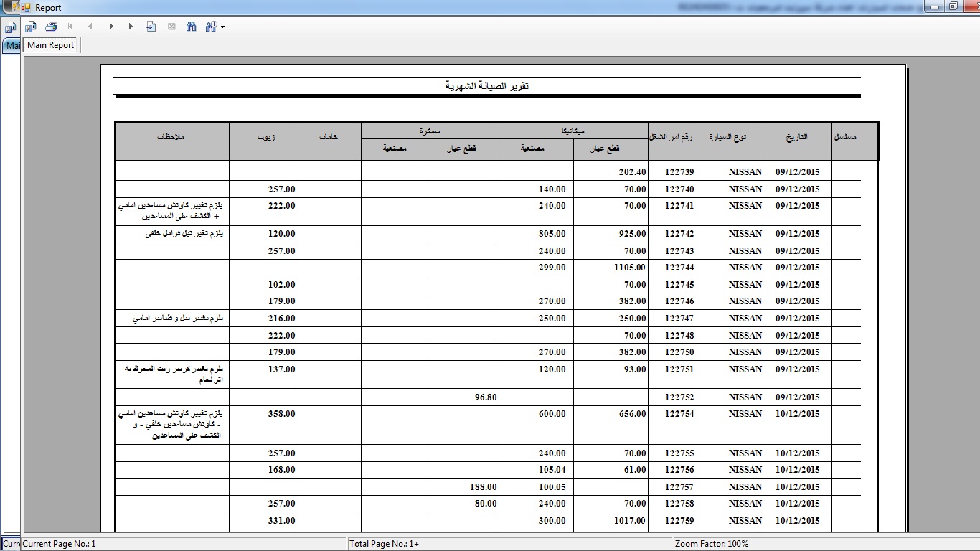The image size is (980, 551).
Task: Click the Zoom Factor 100% status field
Action: (x=712, y=544)
